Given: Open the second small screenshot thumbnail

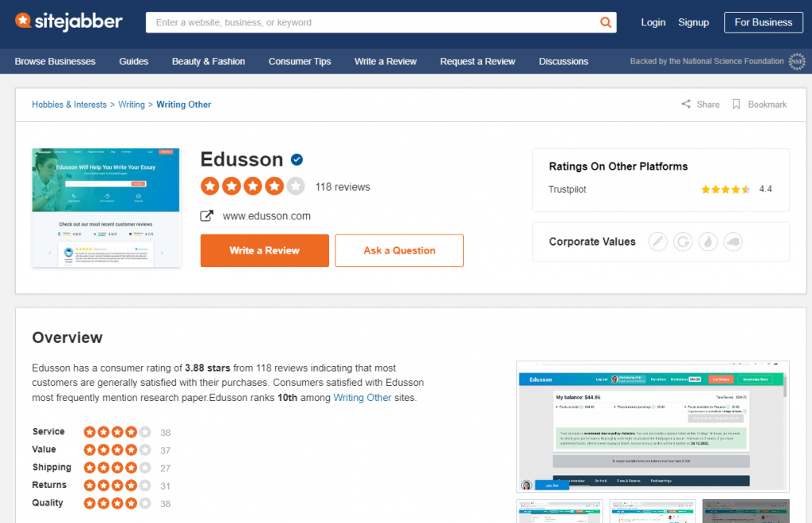Looking at the screenshot, I should point(653,511).
